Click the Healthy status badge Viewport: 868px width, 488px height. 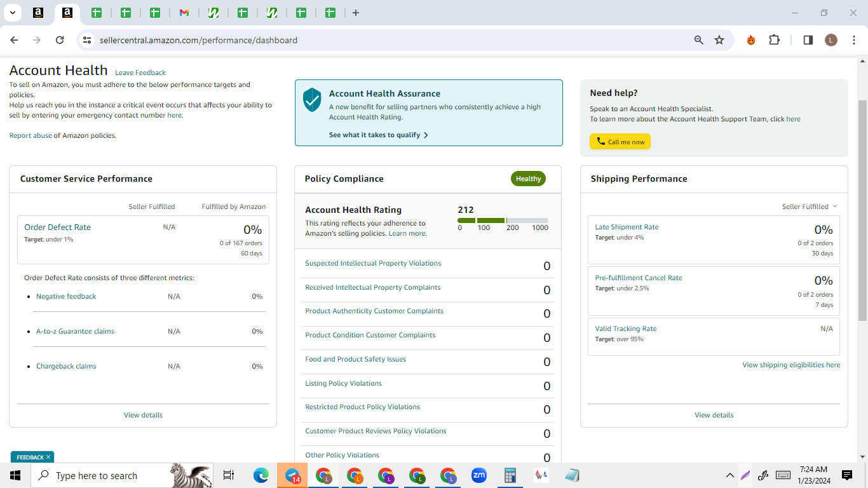528,179
